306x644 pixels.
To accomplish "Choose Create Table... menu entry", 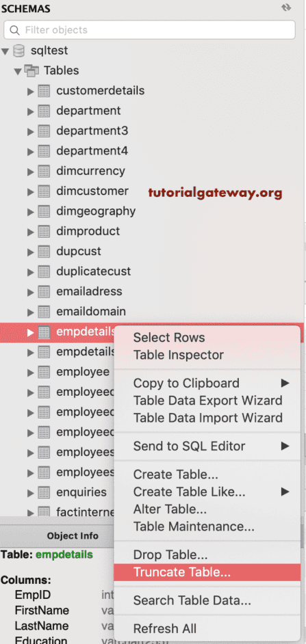I will click(x=207, y=474).
